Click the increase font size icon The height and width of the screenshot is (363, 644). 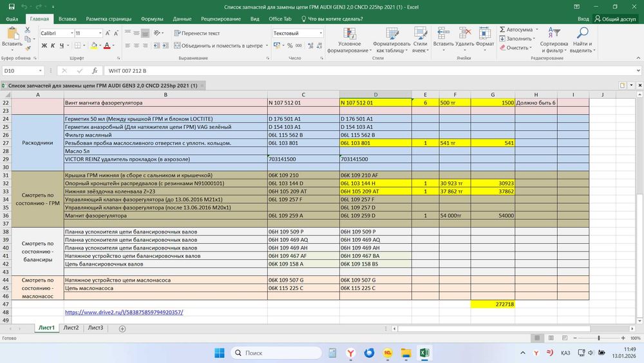coord(108,34)
